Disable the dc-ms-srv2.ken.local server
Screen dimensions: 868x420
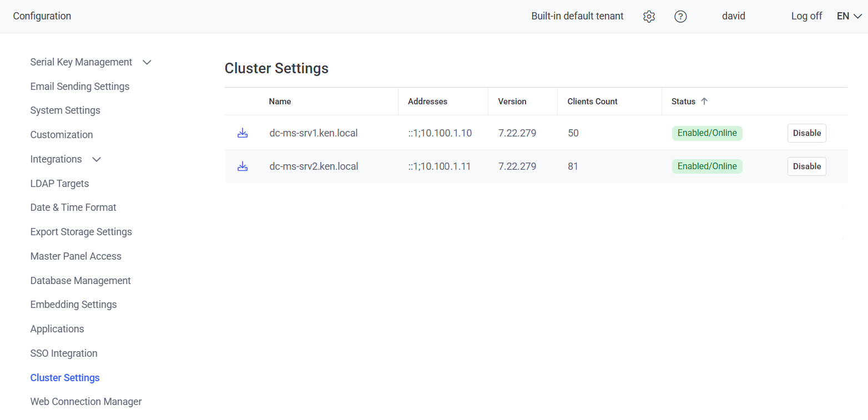pos(806,166)
